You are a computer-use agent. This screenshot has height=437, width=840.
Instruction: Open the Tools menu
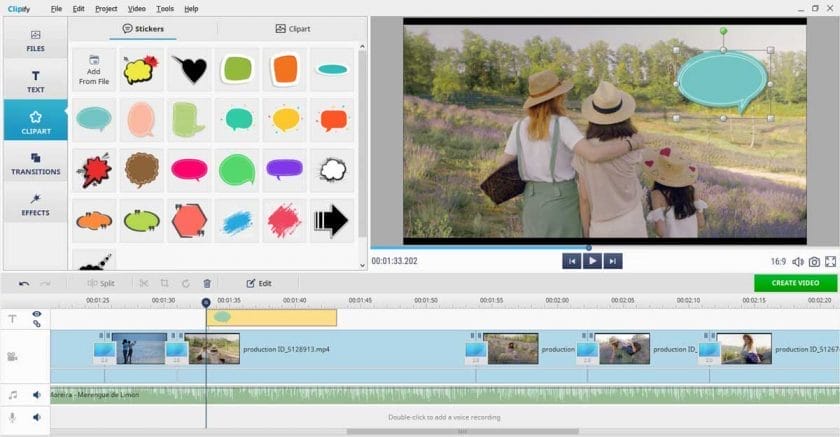pyautogui.click(x=165, y=8)
